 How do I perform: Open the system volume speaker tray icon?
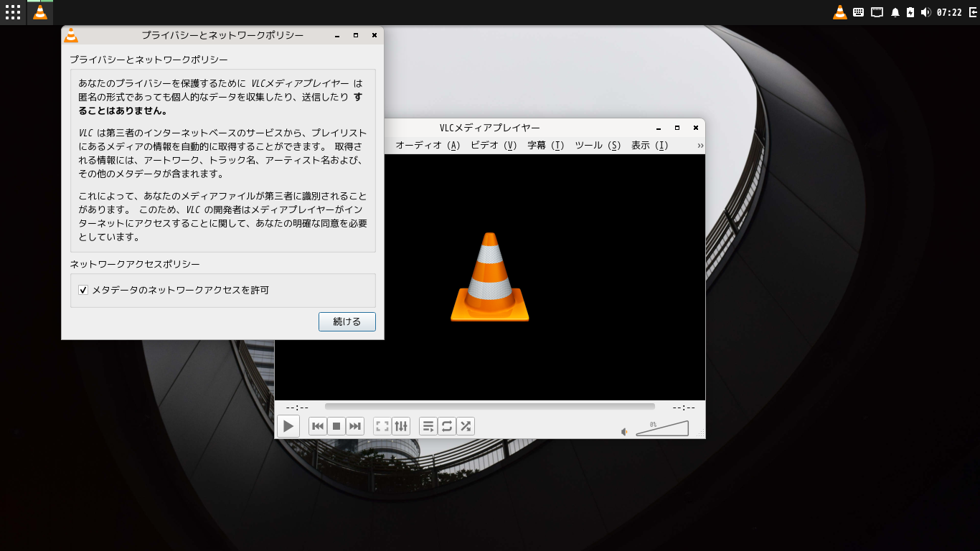pyautogui.click(x=925, y=12)
